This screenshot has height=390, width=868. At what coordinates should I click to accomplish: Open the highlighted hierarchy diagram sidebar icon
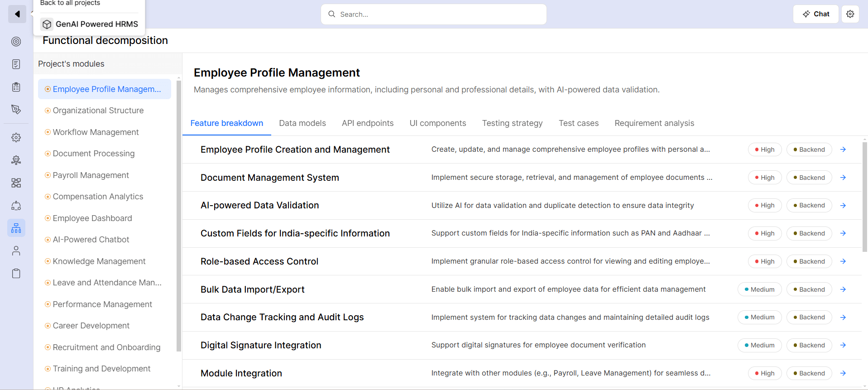16,228
